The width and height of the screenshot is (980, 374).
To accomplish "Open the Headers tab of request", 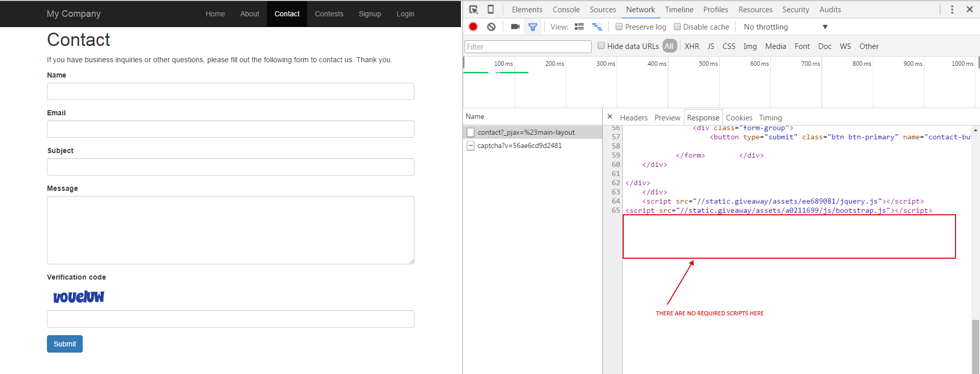I will point(633,118).
